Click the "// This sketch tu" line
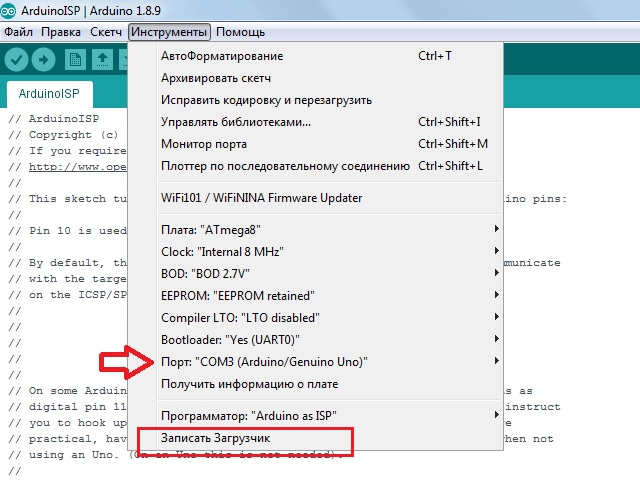The image size is (640, 480). click(x=67, y=199)
